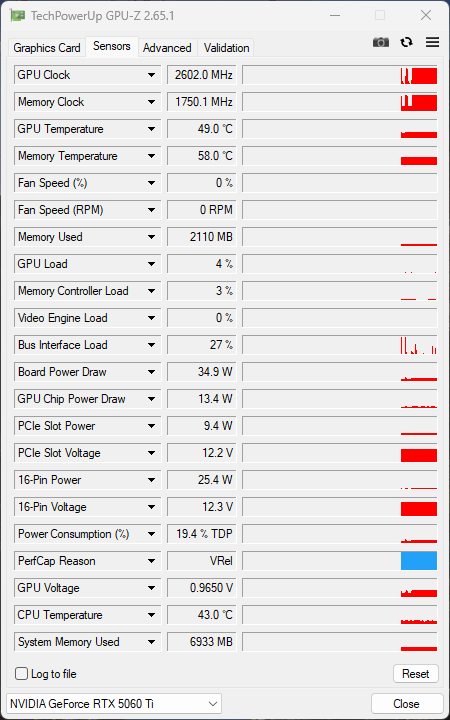Click the Bus Interface Load graph
450x720 pixels.
pos(340,345)
